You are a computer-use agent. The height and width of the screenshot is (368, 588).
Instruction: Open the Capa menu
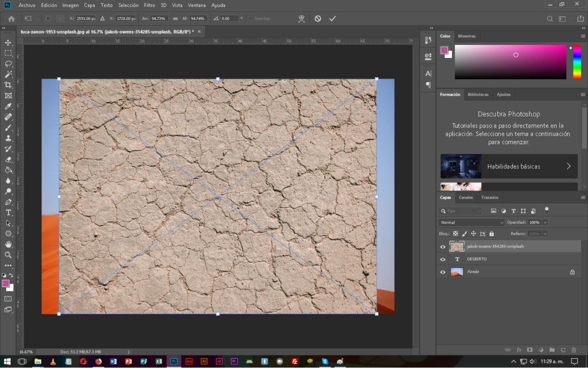[x=89, y=5]
